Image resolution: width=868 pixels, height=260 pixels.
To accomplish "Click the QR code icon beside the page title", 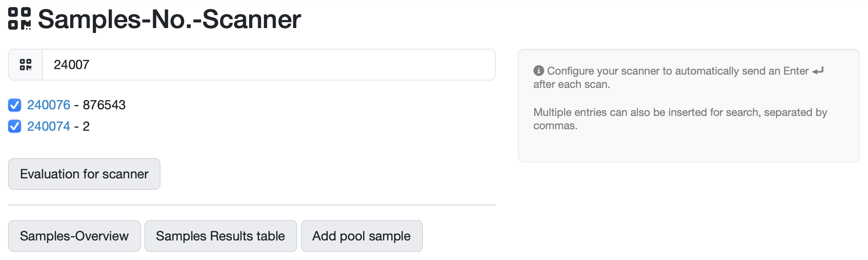I will click(19, 18).
